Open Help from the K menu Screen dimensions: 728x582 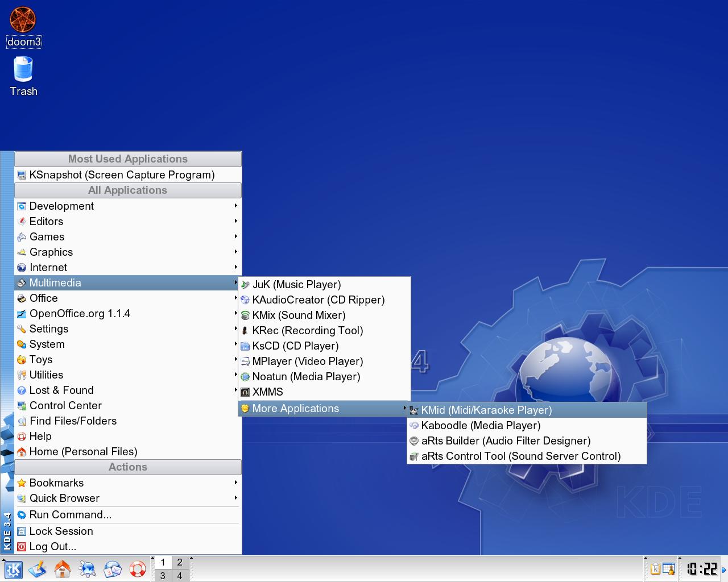[128, 436]
